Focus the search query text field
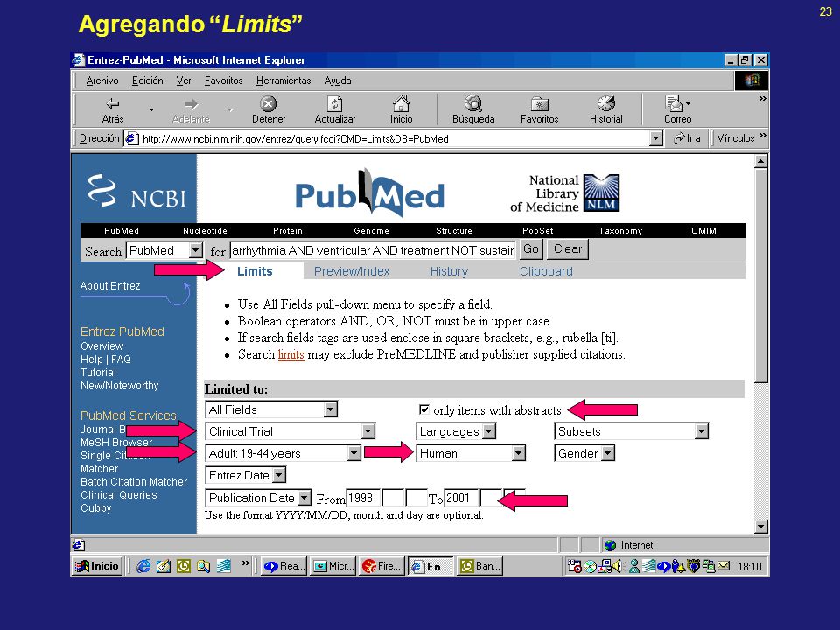Viewport: 840px width, 630px height. [373, 250]
